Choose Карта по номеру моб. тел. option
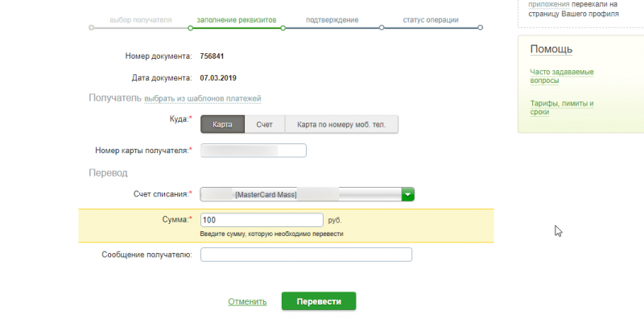 [x=341, y=125]
